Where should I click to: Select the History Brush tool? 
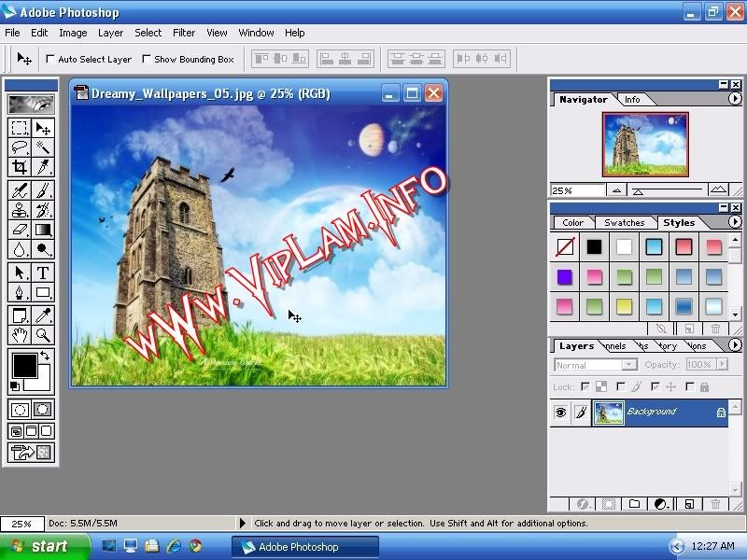pyautogui.click(x=43, y=210)
